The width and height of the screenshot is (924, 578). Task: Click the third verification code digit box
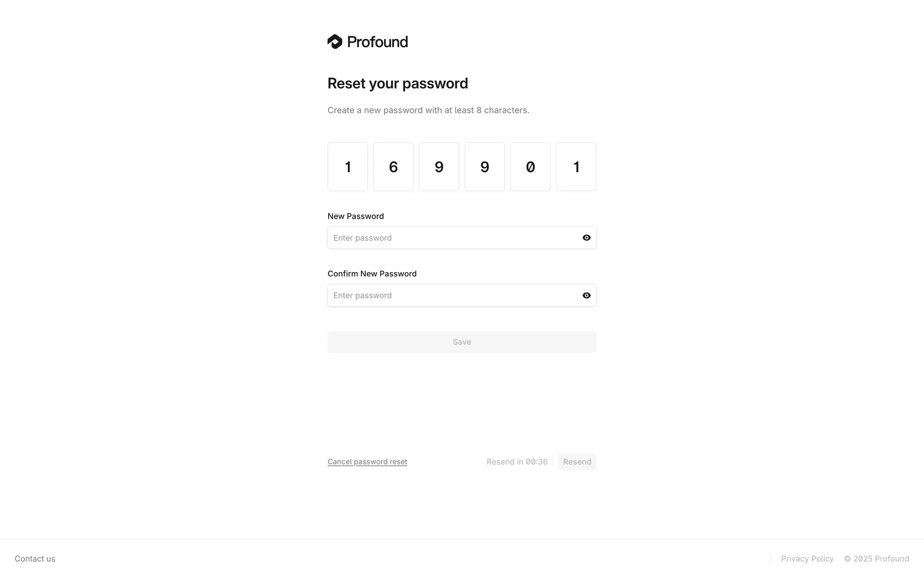(439, 167)
